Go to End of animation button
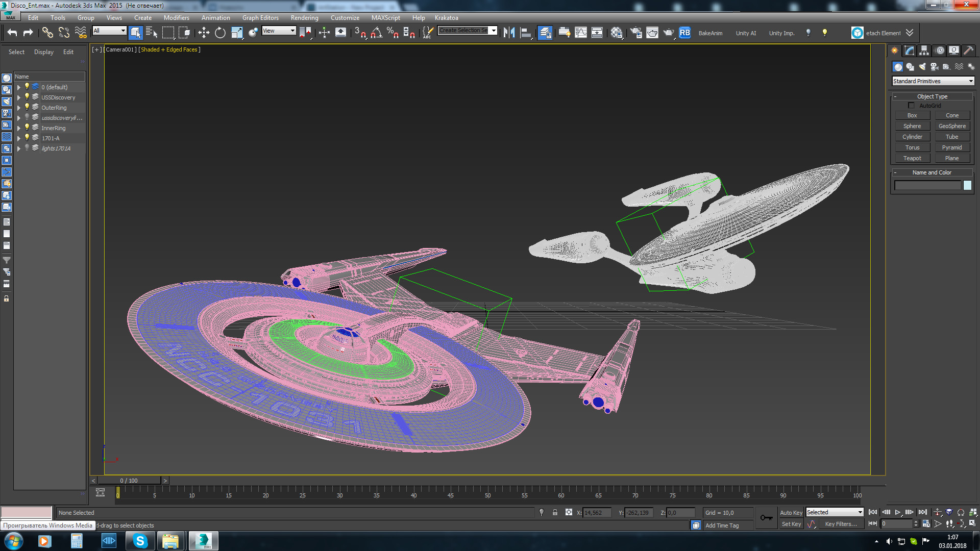Screen dimensions: 980x551 (x=923, y=512)
